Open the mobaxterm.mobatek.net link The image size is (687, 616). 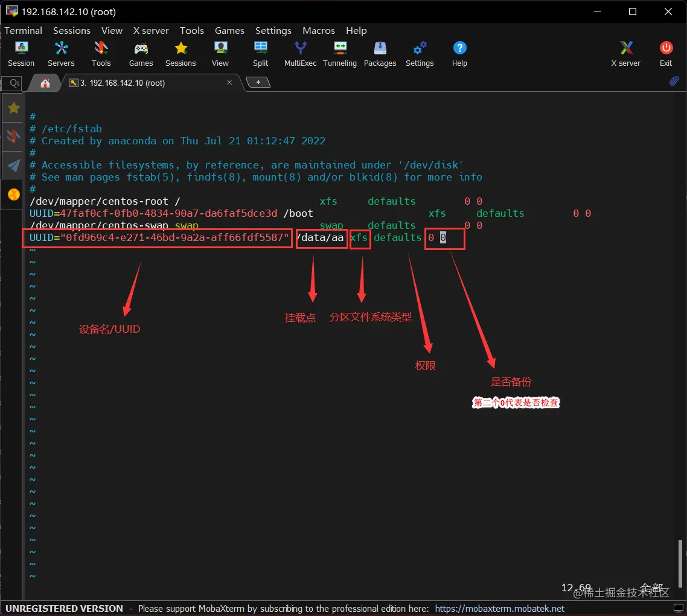499,609
